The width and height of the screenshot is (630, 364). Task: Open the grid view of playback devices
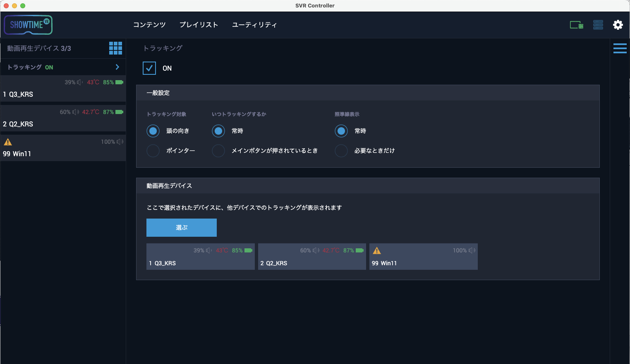[115, 48]
